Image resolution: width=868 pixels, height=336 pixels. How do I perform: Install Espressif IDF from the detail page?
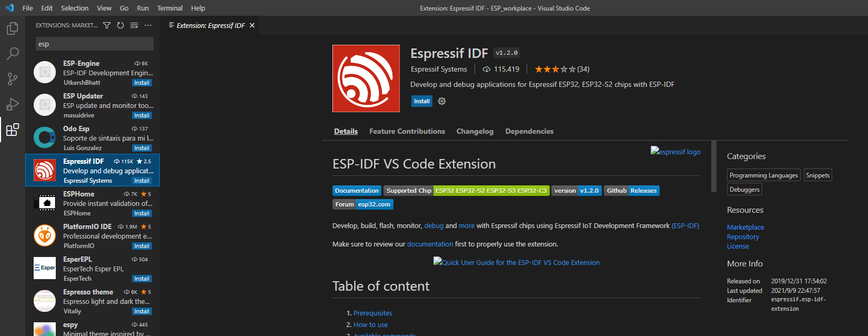422,101
